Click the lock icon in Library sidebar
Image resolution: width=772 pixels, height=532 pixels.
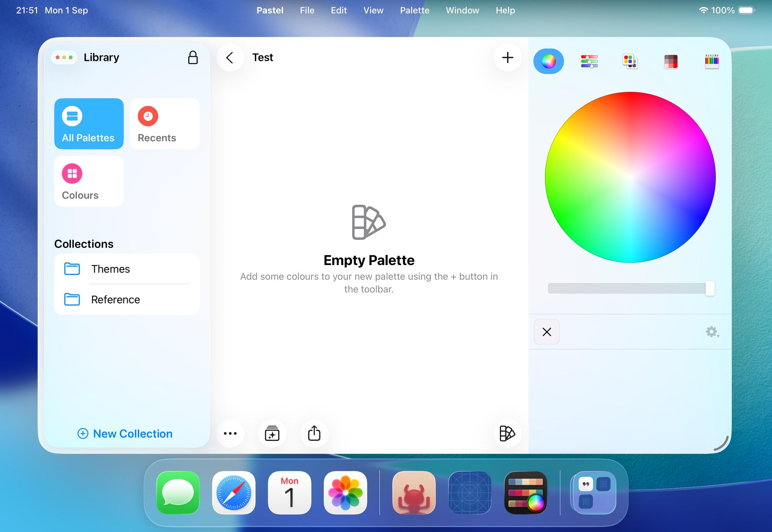[193, 57]
